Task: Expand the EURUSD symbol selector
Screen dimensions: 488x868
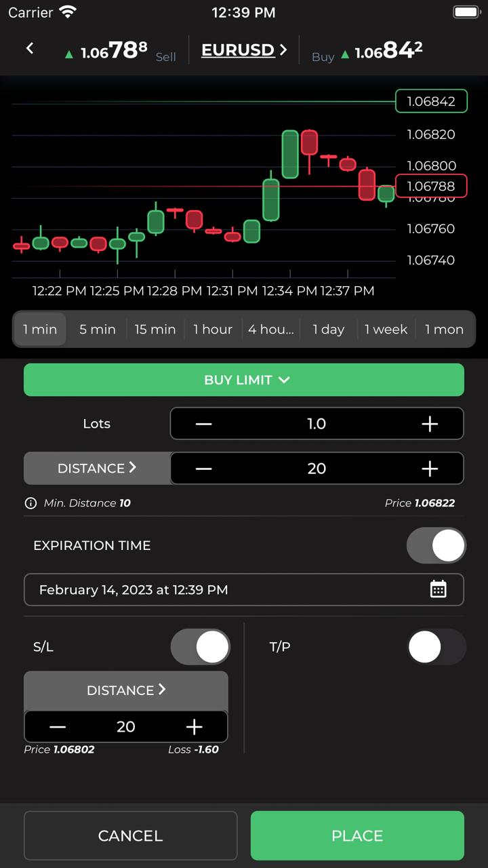Action: [244, 50]
